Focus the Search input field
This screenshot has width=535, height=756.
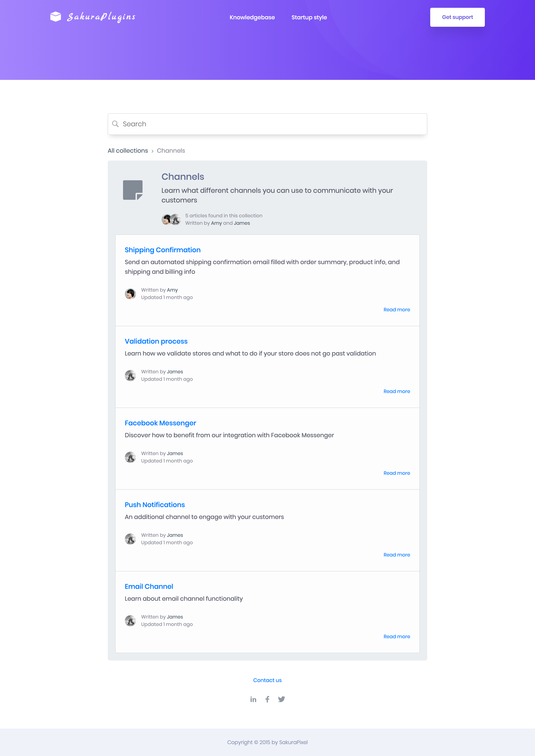click(x=267, y=124)
